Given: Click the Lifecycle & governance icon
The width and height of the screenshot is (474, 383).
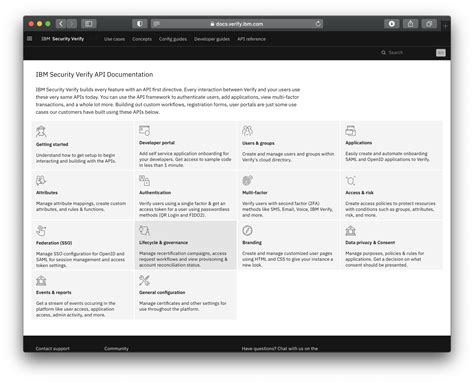Looking at the screenshot, I should 144,230.
